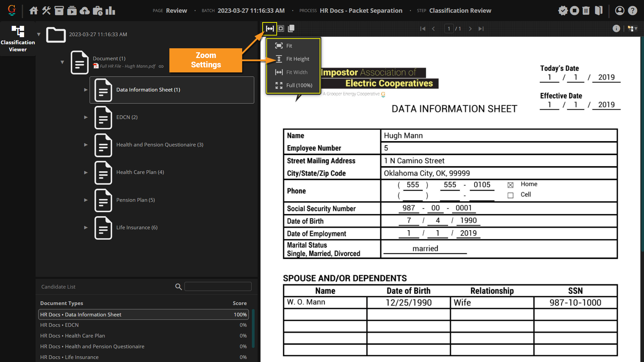This screenshot has height=362, width=644.
Task: Click the document info circle icon
Action: point(616,29)
